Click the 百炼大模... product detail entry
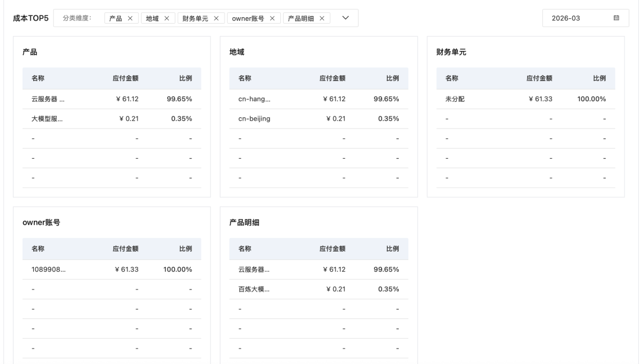This screenshot has width=640, height=364. coord(254,289)
